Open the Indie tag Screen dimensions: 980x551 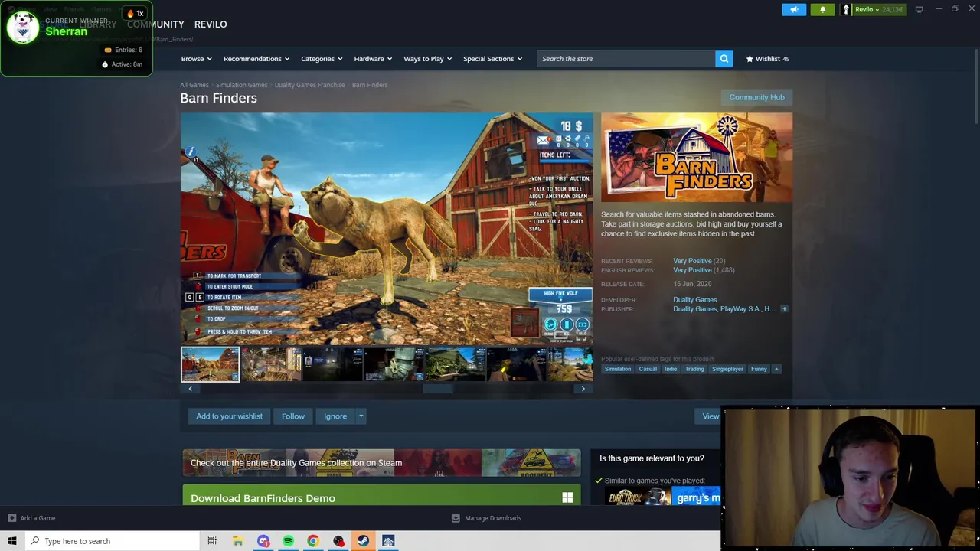pyautogui.click(x=671, y=369)
